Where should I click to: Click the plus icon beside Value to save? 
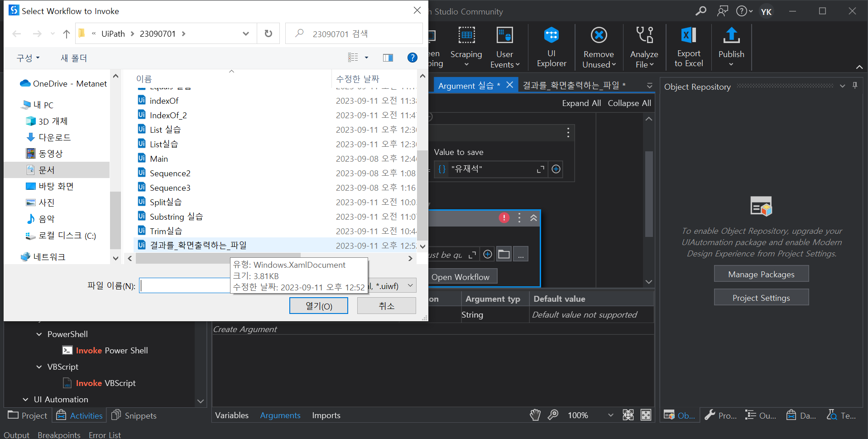pos(556,169)
